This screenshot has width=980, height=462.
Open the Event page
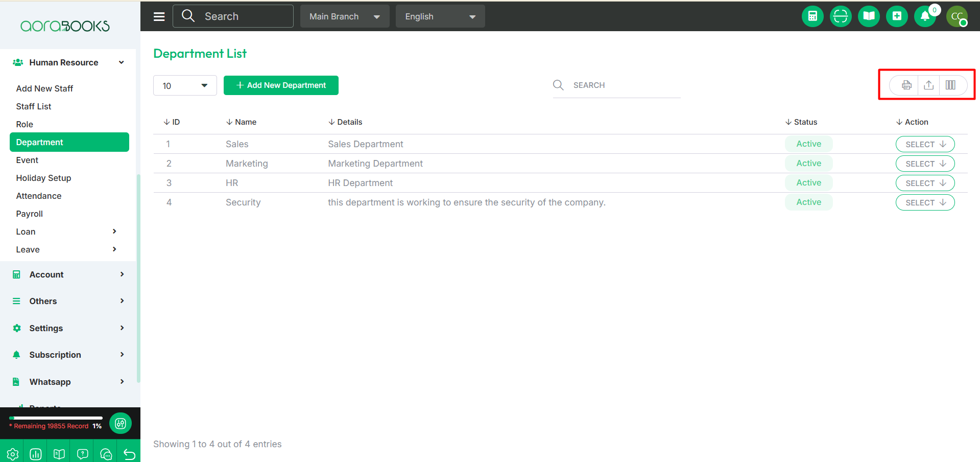[27, 160]
